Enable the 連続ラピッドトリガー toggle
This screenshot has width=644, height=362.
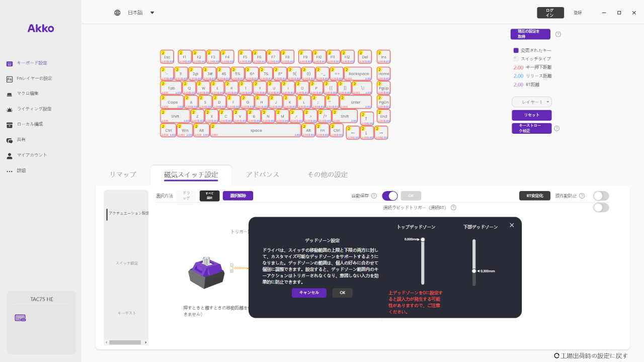point(601,208)
